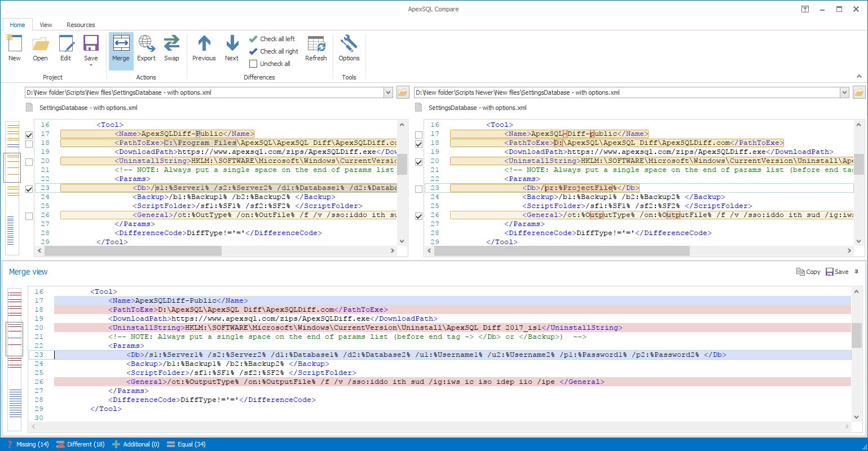The width and height of the screenshot is (868, 451).
Task: Open the Resources ribbon tab
Action: 81,25
